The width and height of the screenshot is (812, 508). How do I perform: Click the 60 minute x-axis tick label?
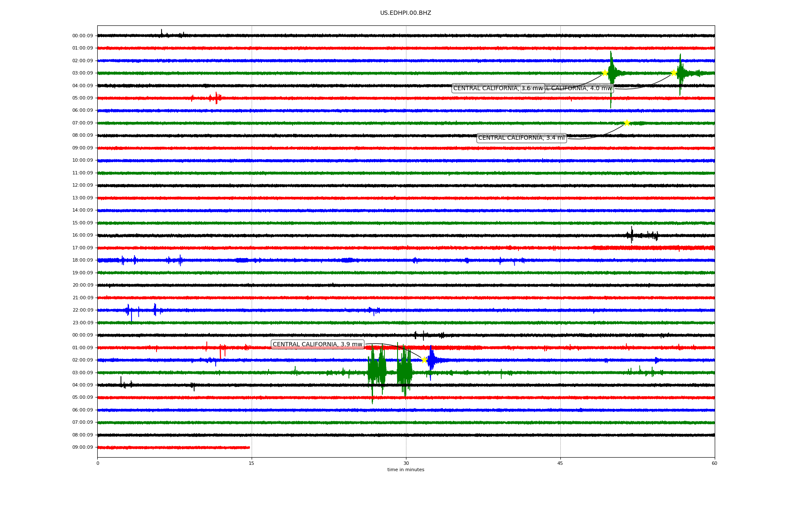714,463
